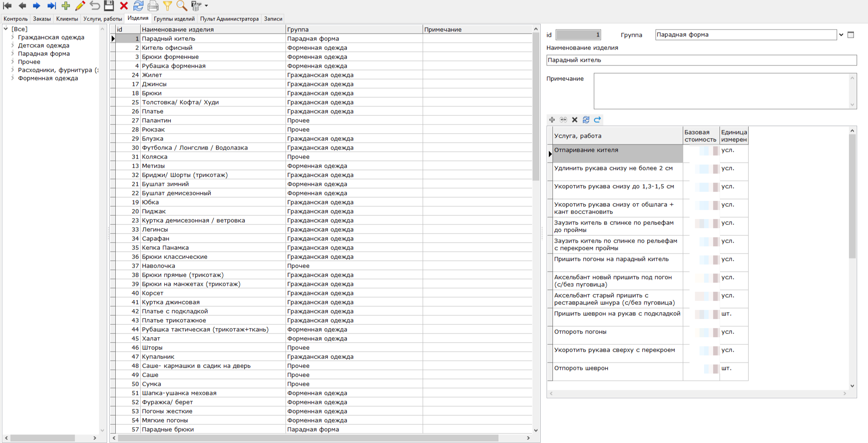Click the pencil edit record icon

[80, 6]
